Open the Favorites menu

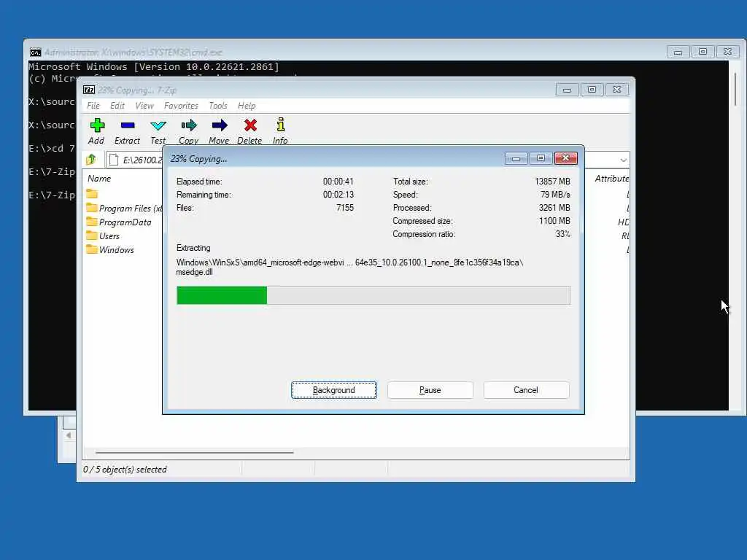[x=181, y=106]
